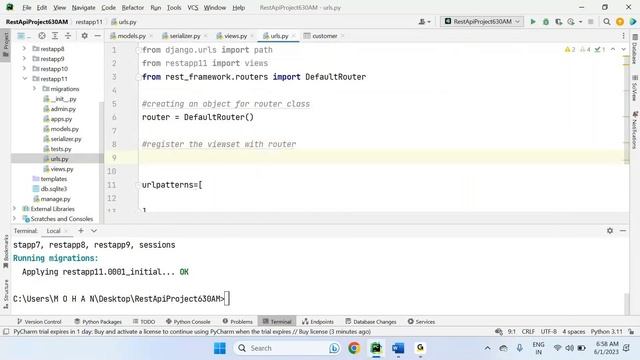Switch to customer editor tab
Screen dimensions: 640x360
[324, 36]
